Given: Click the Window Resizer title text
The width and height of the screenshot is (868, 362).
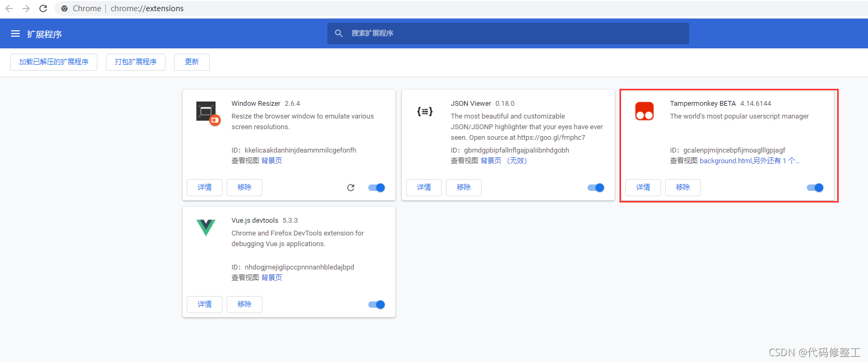Looking at the screenshot, I should pyautogui.click(x=256, y=104).
